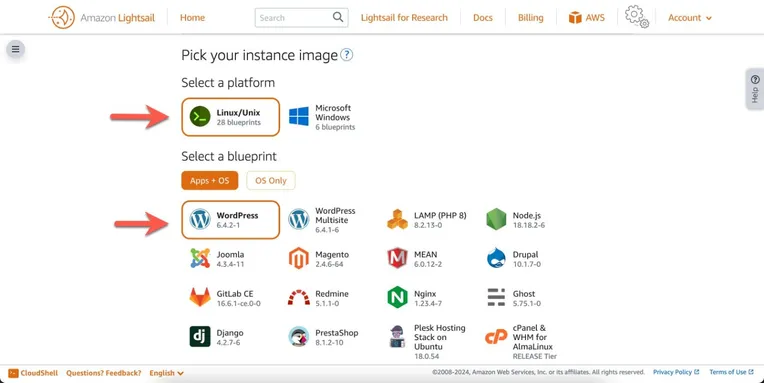The height and width of the screenshot is (383, 764).
Task: Open the Questions? Feedback? link
Action: point(104,373)
